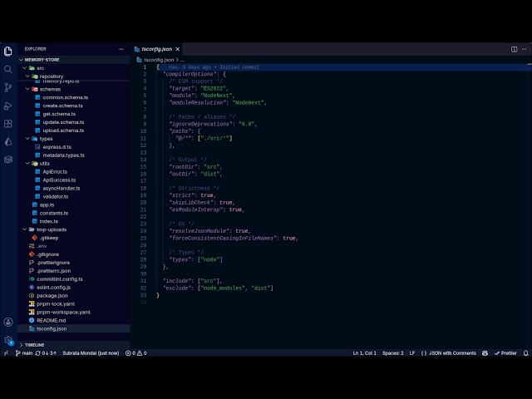Open Run and Debug view
Viewport: 532px width, 399px height.
pyautogui.click(x=8, y=106)
